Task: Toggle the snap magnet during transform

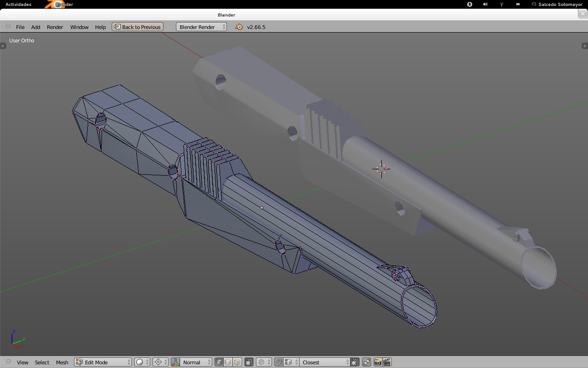Action: point(278,362)
